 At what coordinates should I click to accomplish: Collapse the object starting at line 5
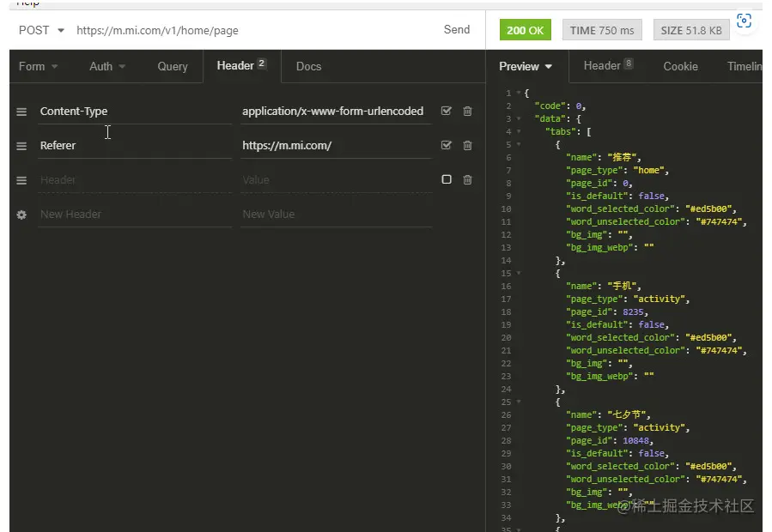(519, 144)
